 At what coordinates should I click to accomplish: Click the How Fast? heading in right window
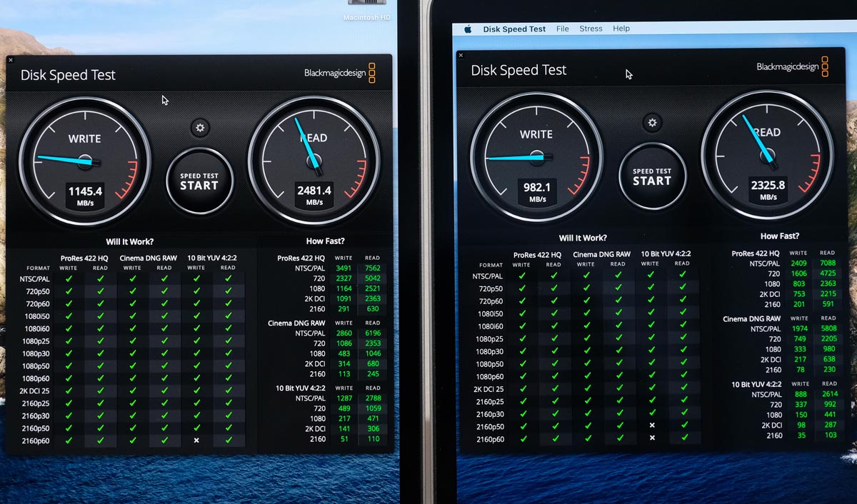(780, 236)
